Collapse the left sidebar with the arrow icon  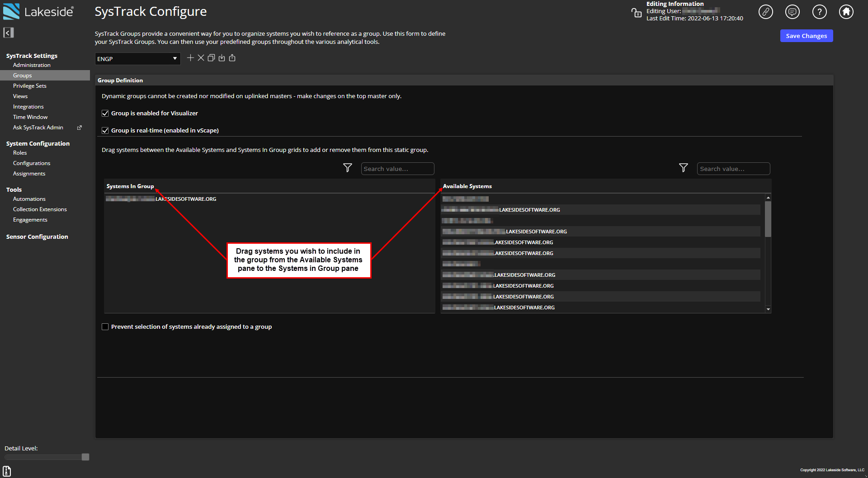click(x=9, y=33)
